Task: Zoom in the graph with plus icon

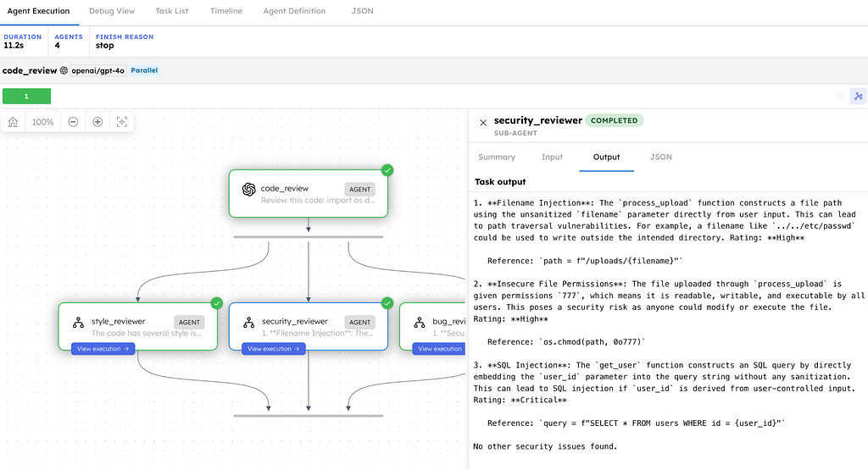Action: click(x=97, y=122)
